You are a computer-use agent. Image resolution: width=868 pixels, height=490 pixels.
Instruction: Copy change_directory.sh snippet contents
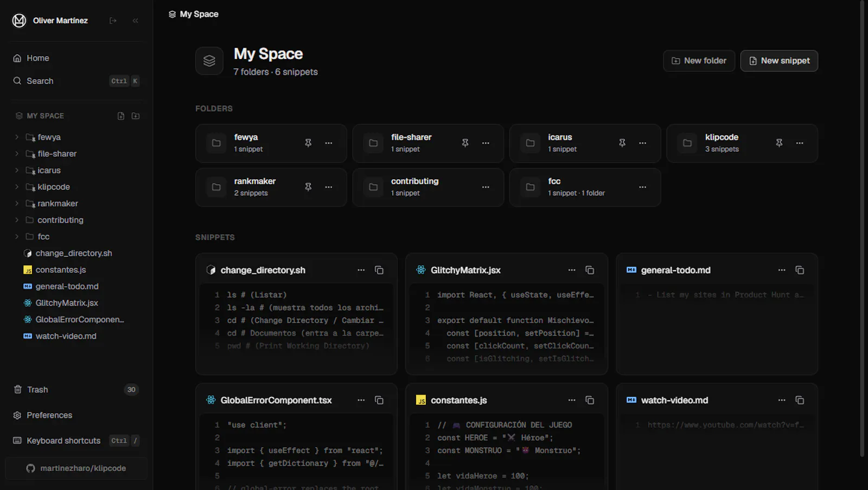coord(379,270)
